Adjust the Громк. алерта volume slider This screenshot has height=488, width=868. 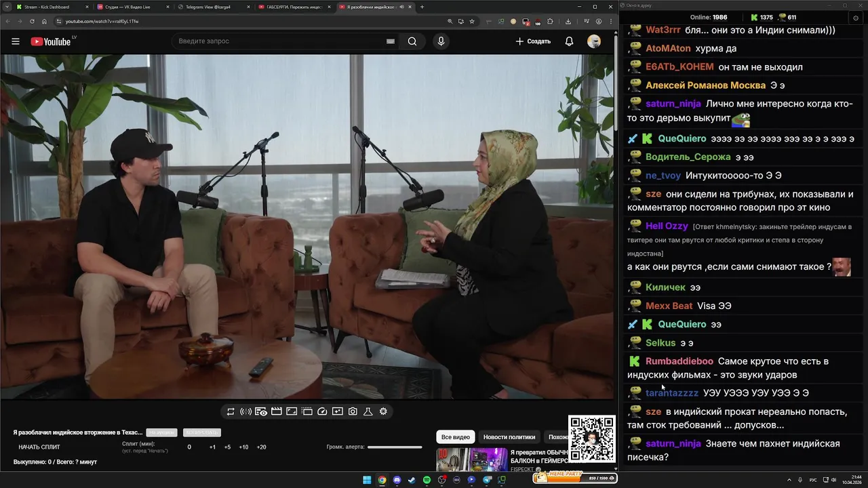pos(395,447)
